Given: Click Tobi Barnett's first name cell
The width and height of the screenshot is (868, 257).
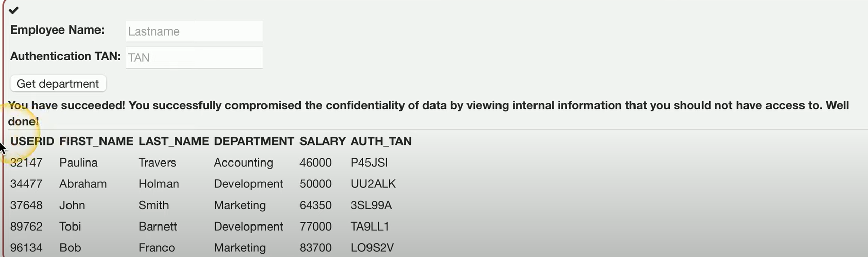Looking at the screenshot, I should (70, 227).
